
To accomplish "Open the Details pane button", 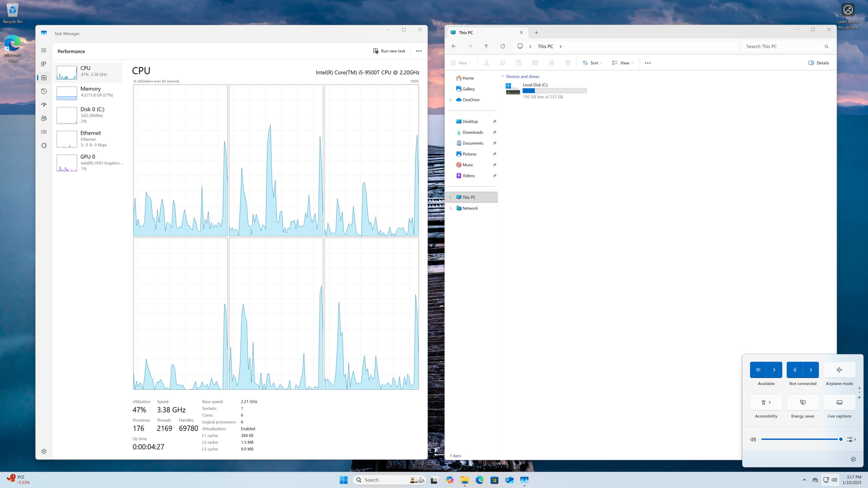I will (x=819, y=63).
